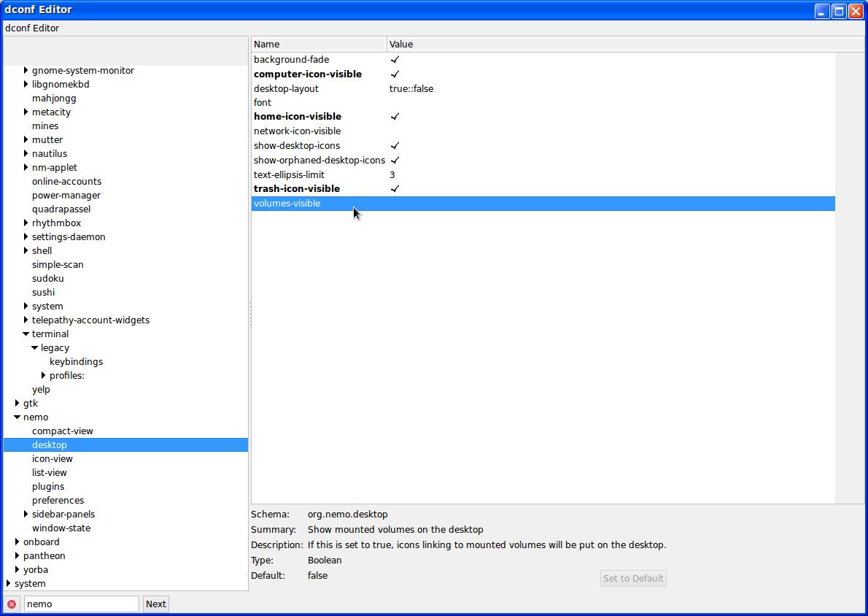Toggle computer-icon-visible checkmark value
This screenshot has width=868, height=616.
point(395,74)
